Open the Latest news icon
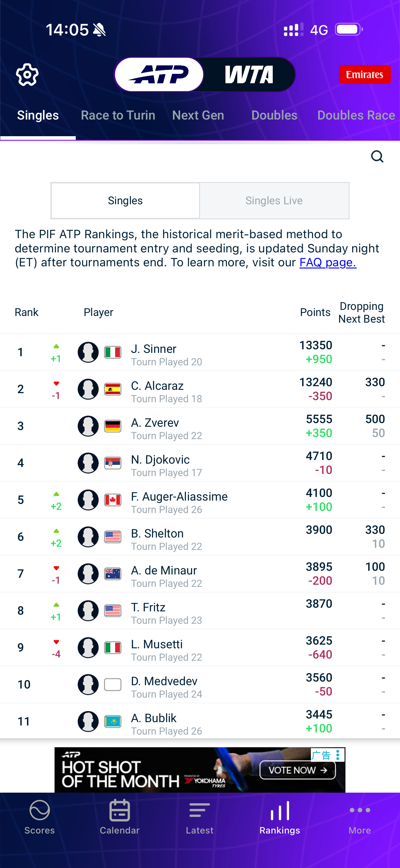Image resolution: width=400 pixels, height=868 pixels. 200,810
